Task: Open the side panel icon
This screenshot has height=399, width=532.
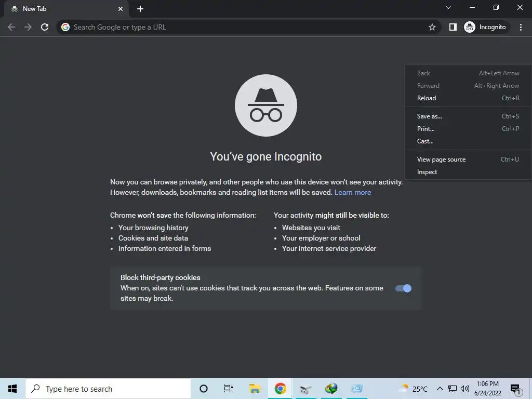Action: (453, 27)
